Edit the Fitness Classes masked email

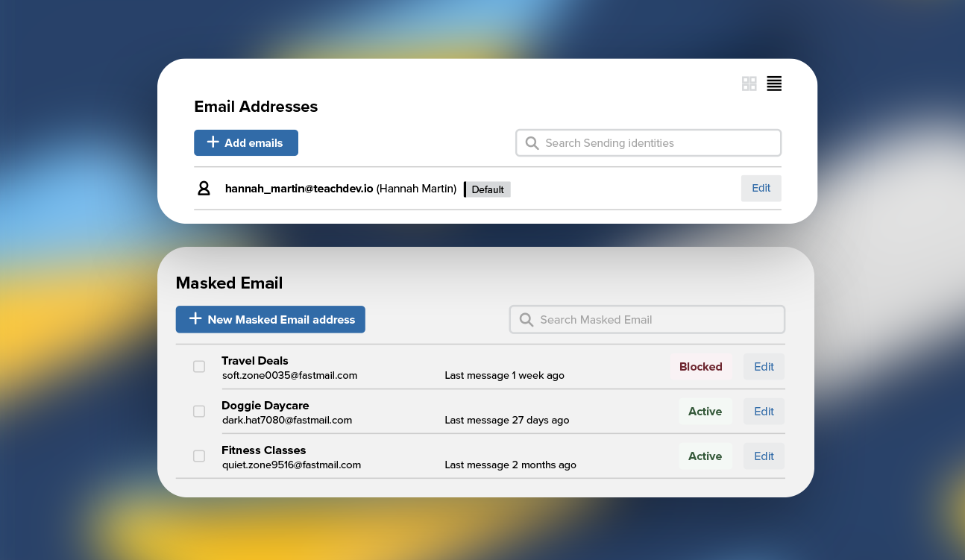[764, 456]
